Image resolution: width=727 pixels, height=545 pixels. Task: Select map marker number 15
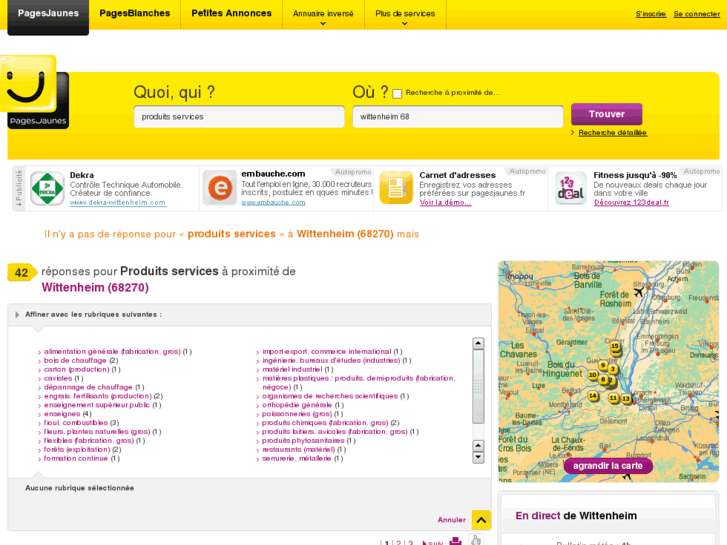(615, 346)
